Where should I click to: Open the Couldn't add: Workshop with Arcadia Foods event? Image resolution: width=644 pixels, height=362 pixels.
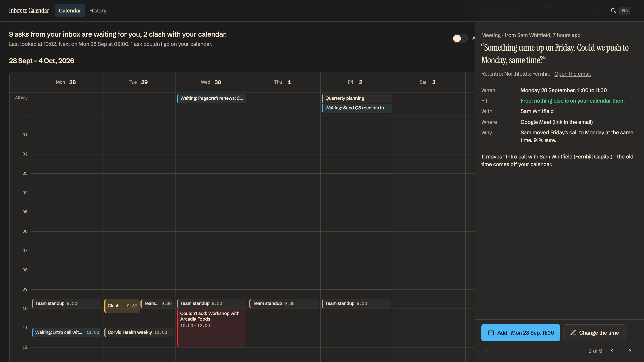click(x=212, y=328)
